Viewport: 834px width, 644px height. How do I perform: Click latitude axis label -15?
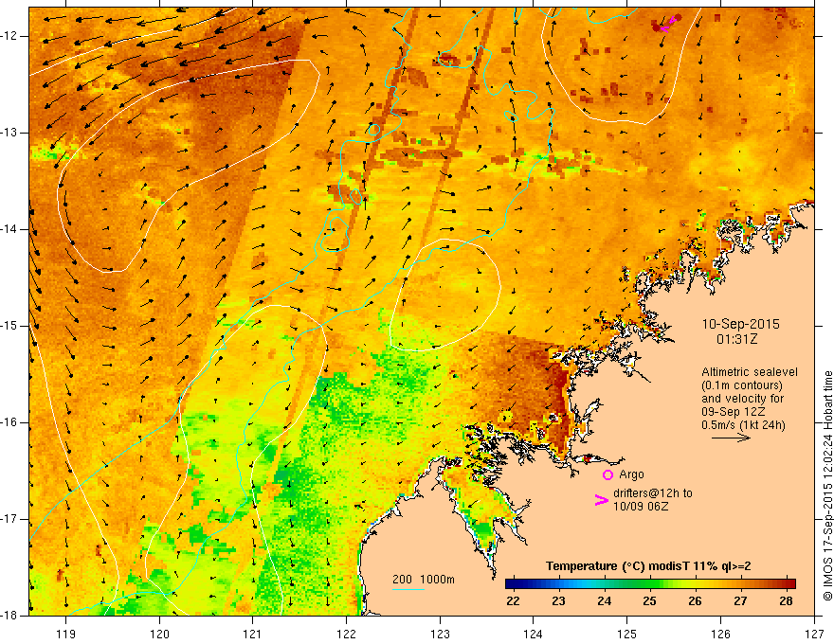pos(10,326)
